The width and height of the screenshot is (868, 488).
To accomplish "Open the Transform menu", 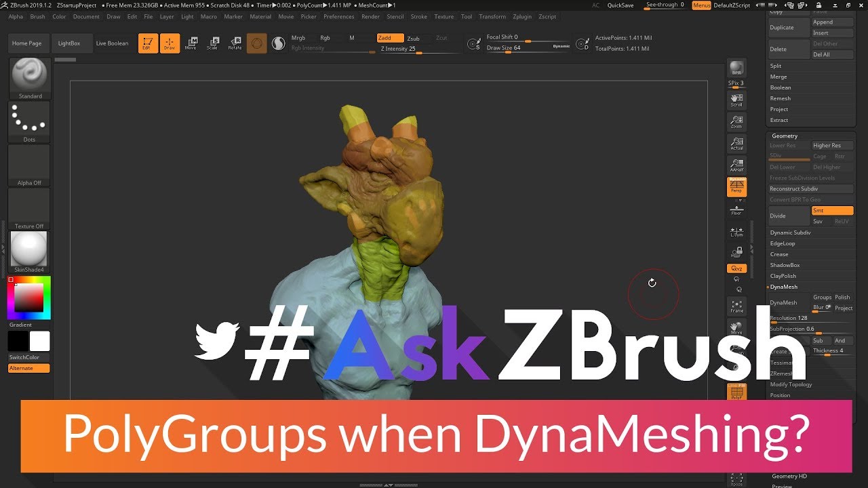I will click(x=492, y=16).
